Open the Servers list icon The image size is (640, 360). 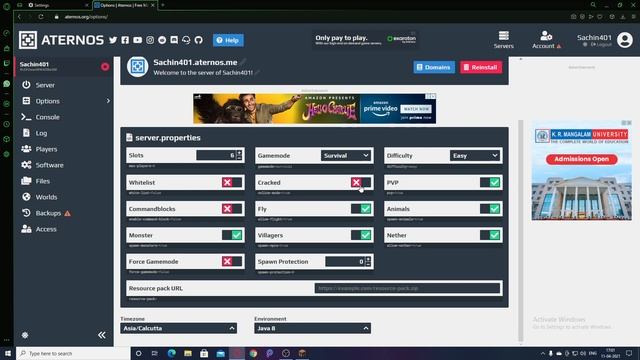tap(504, 36)
